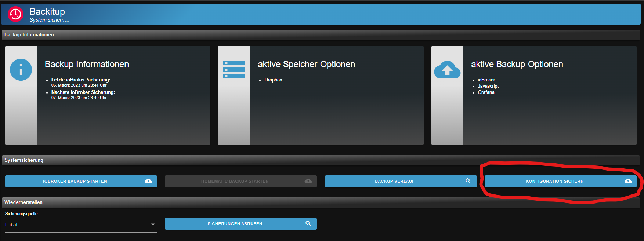Click cloud icon on ioBroker Backup starten
Viewport: 644px width, 241px height.
tap(148, 181)
